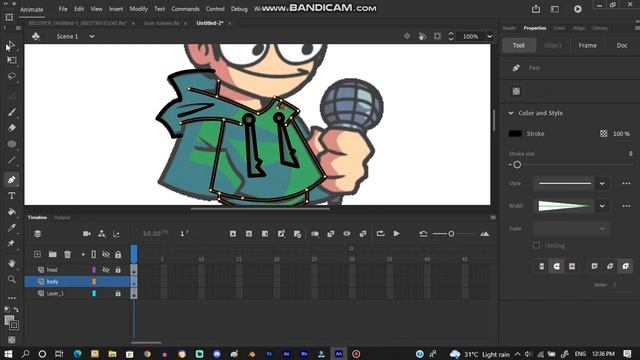This screenshot has height=360, width=640.
Task: Click the layer parenting view icon
Action: (x=102, y=234)
